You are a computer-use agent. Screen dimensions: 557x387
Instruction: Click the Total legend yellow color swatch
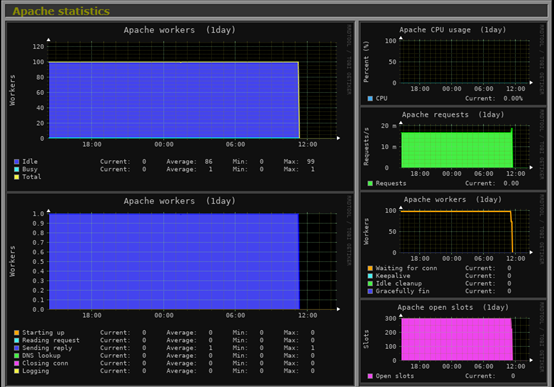point(17,177)
